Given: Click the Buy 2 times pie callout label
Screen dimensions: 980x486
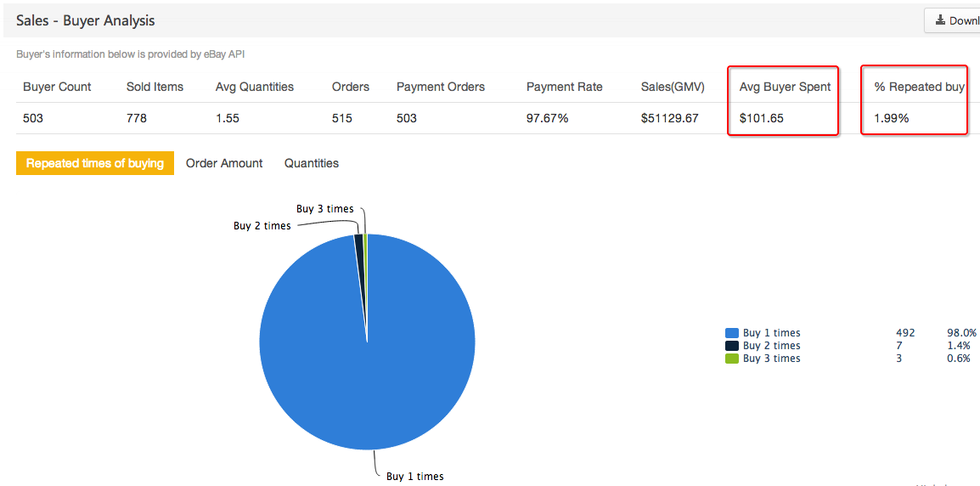Looking at the screenshot, I should (x=262, y=226).
